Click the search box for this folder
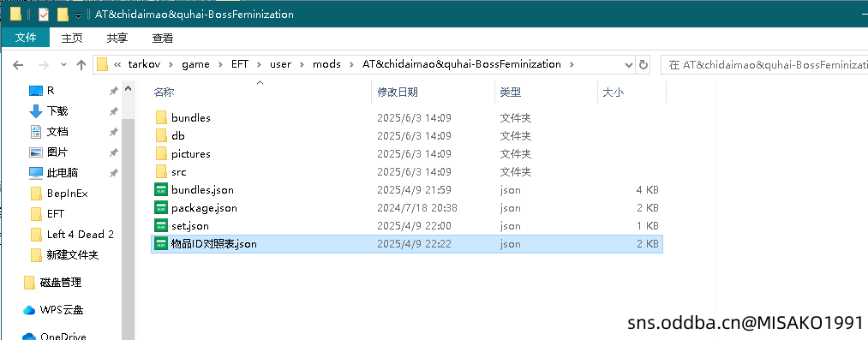Viewport: 868px width, 340px height. coord(764,65)
